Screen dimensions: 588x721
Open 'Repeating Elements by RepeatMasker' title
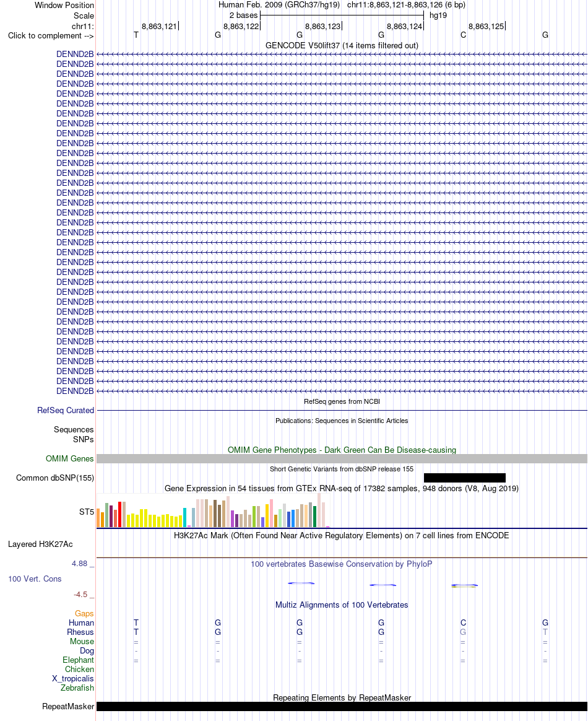pos(342,697)
